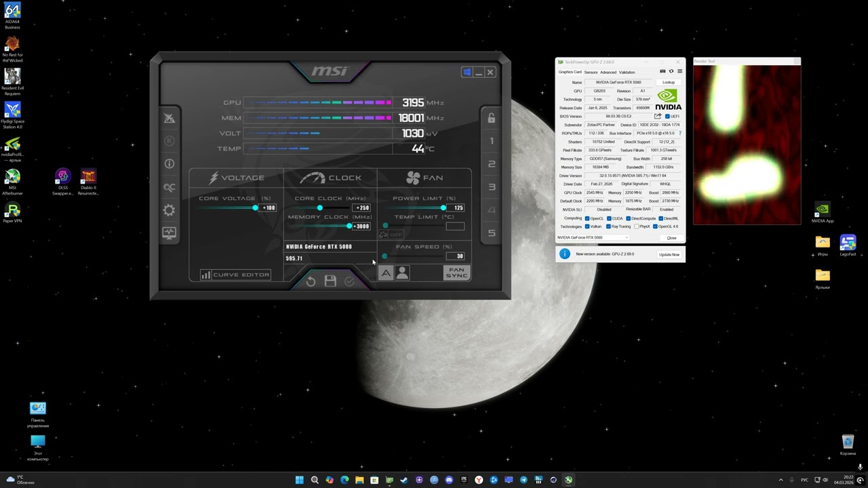Open Flydigi Space Station desktop shortcut
868x488 pixels.
tap(12, 115)
